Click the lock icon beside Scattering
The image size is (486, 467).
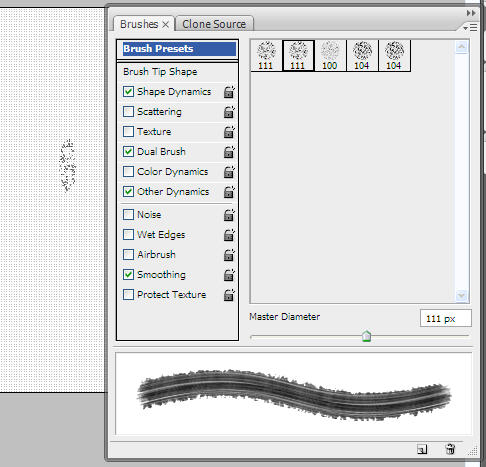pyautogui.click(x=229, y=112)
